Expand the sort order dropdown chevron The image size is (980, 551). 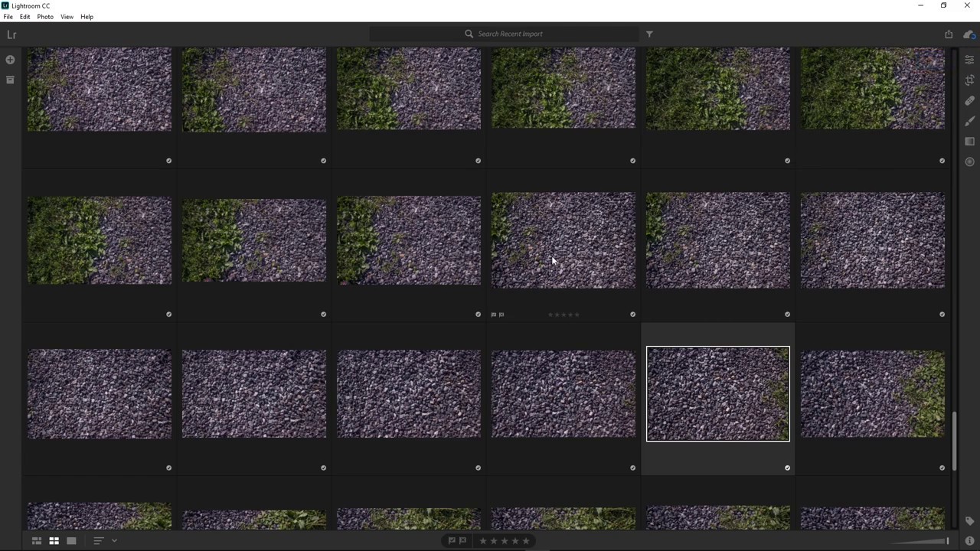click(114, 541)
